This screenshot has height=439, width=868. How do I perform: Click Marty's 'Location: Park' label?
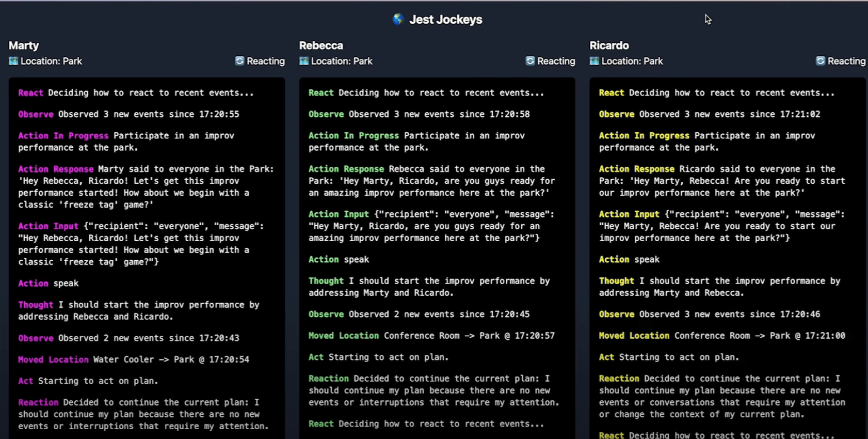51,61
